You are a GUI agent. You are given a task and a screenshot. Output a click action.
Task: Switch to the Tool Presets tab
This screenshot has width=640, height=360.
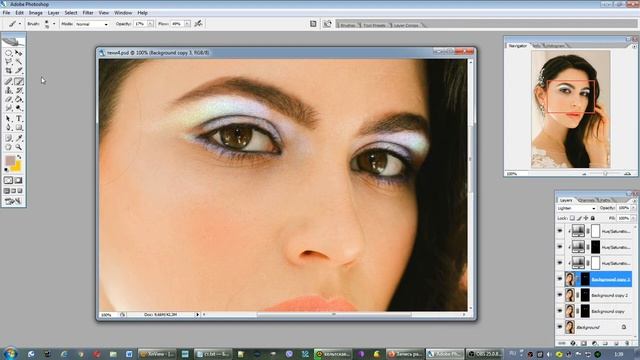point(374,25)
